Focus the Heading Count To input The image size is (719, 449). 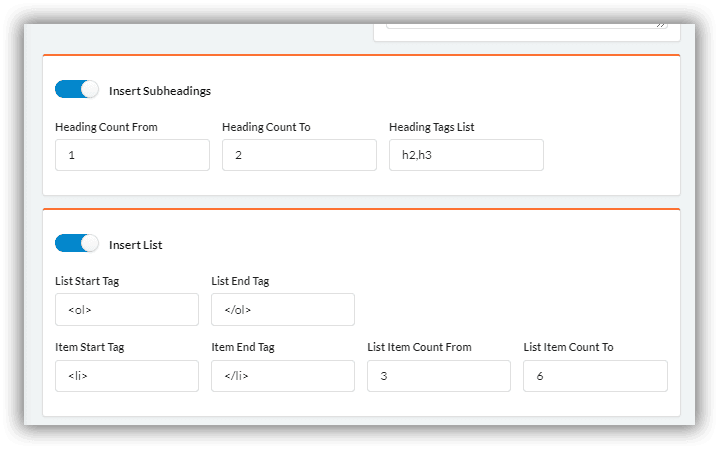[299, 155]
